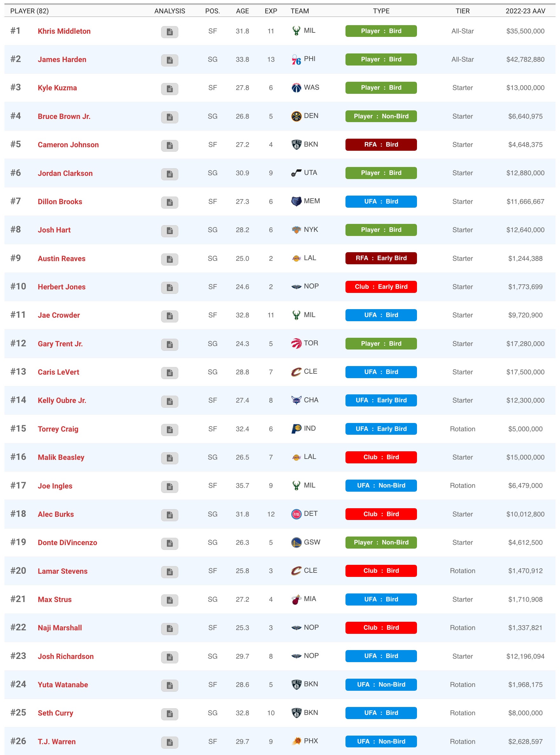The height and width of the screenshot is (755, 560).
Task: Open Khris Middleton's analysis document icon
Action: tap(169, 32)
